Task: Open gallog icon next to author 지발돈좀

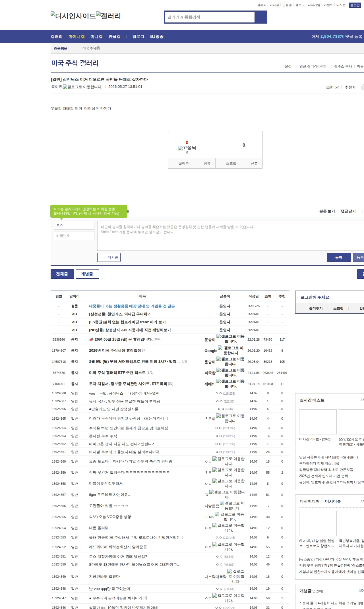Action: pyautogui.click(x=232, y=506)
